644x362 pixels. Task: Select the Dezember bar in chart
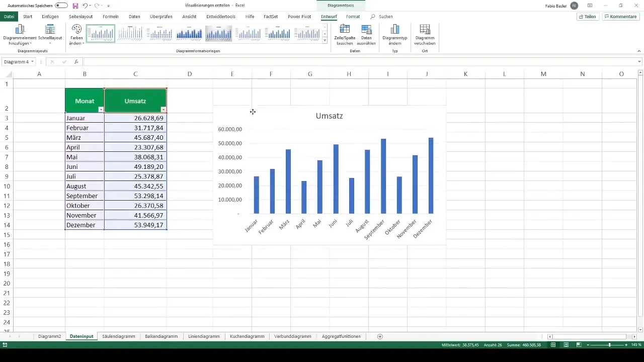(x=431, y=176)
